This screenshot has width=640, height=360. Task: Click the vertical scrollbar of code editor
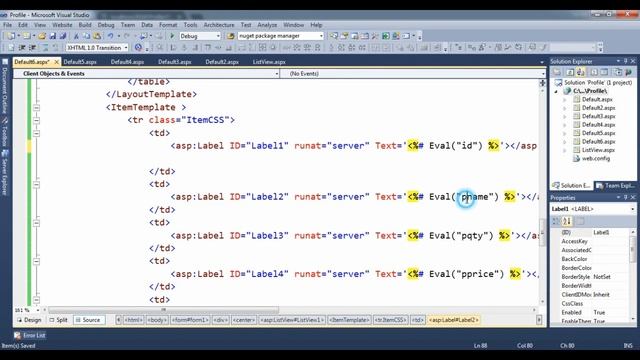542,233
